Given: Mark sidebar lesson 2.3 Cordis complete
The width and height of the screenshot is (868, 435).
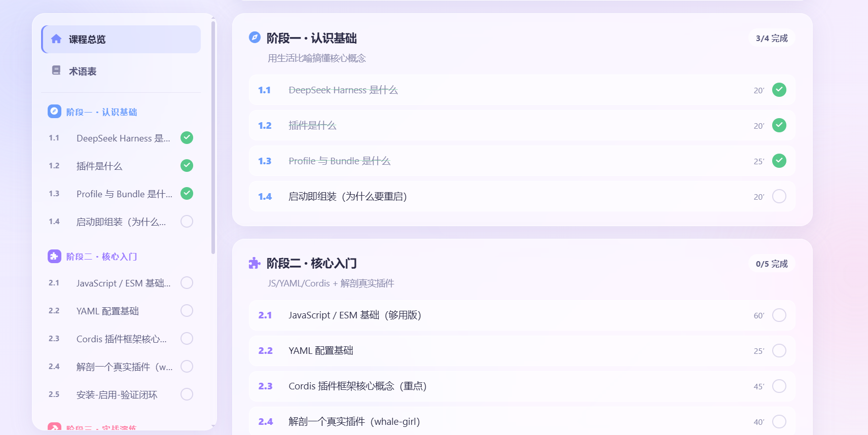Looking at the screenshot, I should point(187,338).
